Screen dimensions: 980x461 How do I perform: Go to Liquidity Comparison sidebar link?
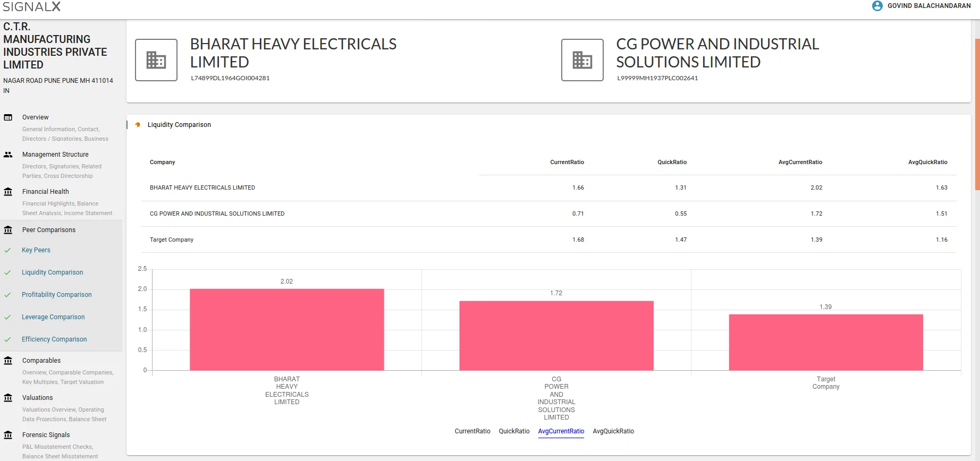(x=53, y=272)
